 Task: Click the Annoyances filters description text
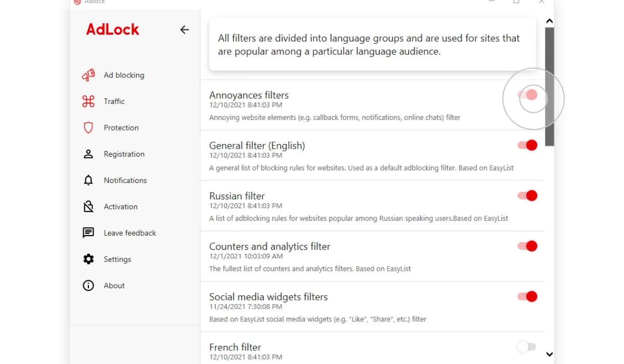point(335,118)
